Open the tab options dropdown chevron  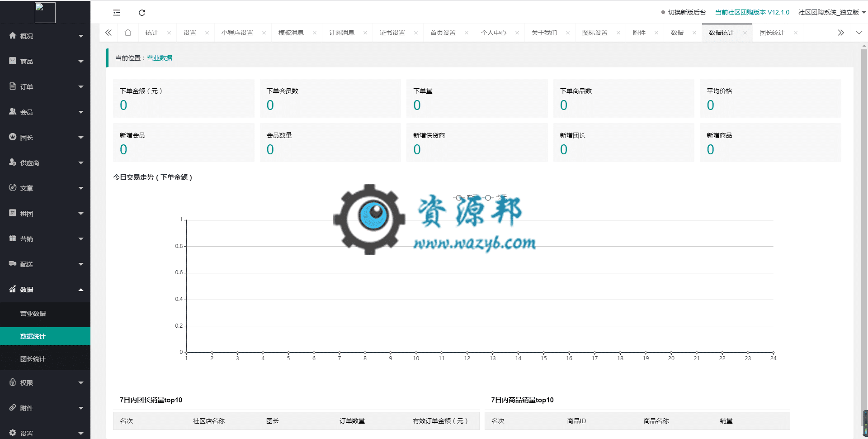(x=859, y=33)
